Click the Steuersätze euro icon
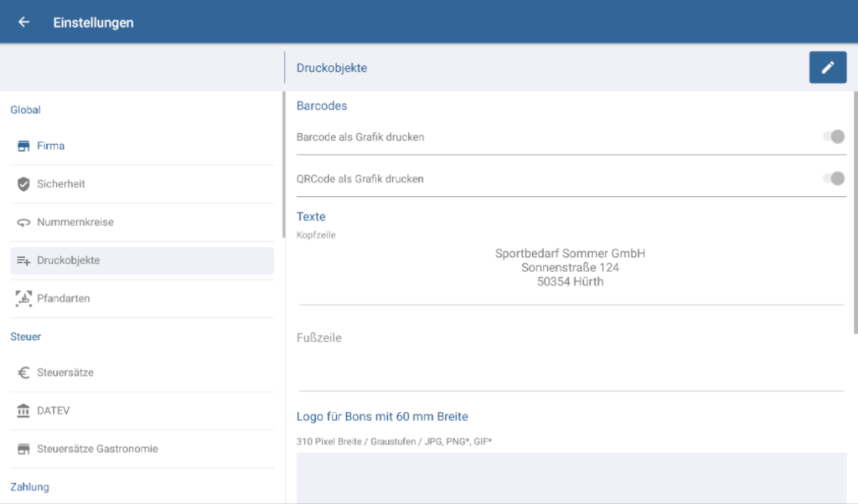Image resolution: width=858 pixels, height=504 pixels. pos(23,373)
